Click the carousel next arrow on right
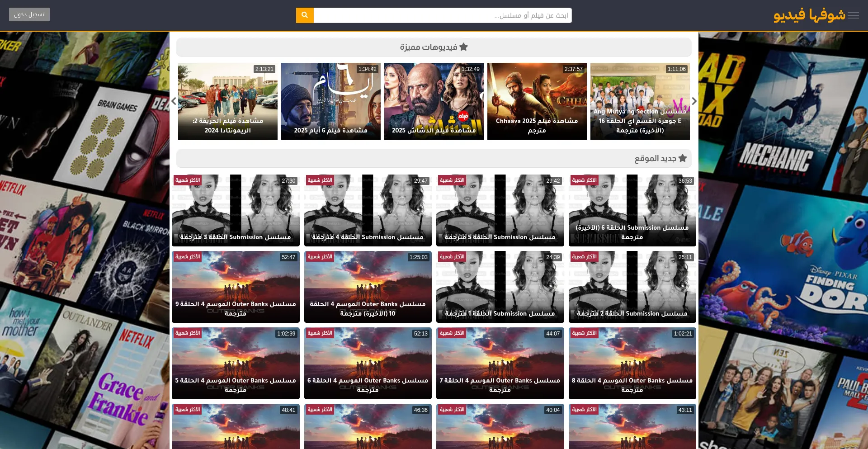 (x=694, y=101)
